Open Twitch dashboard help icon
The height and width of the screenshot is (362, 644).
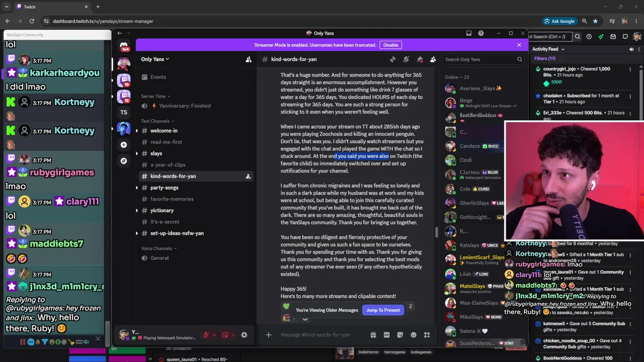tap(589, 37)
